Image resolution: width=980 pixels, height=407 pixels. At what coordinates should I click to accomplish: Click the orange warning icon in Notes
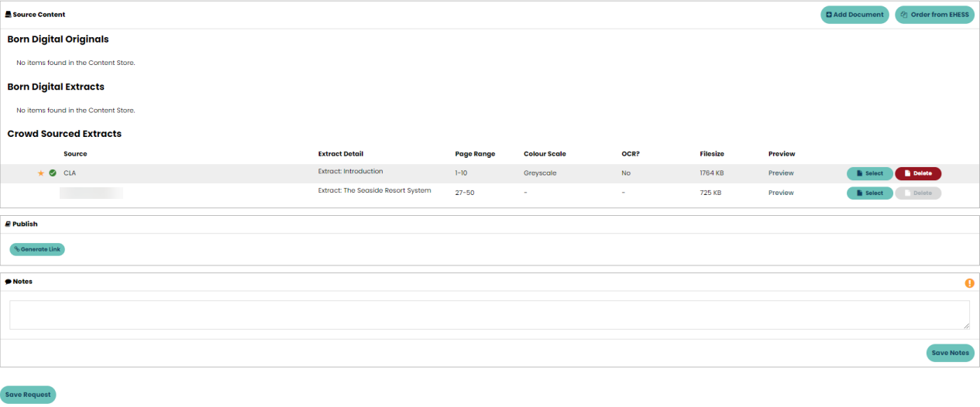(x=969, y=283)
